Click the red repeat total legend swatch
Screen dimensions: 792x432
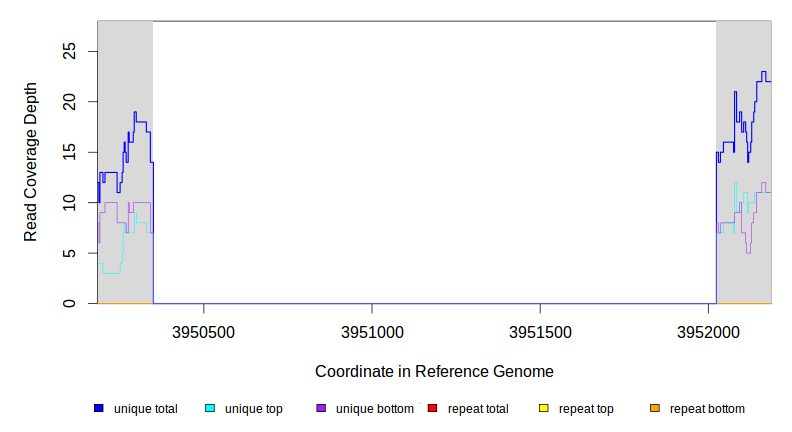coord(432,409)
